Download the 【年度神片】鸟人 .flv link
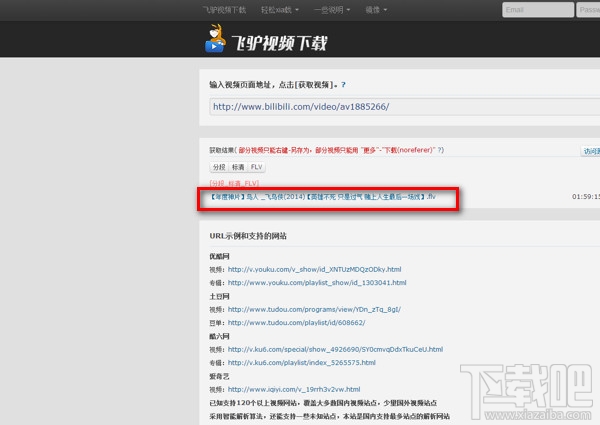 [323, 197]
